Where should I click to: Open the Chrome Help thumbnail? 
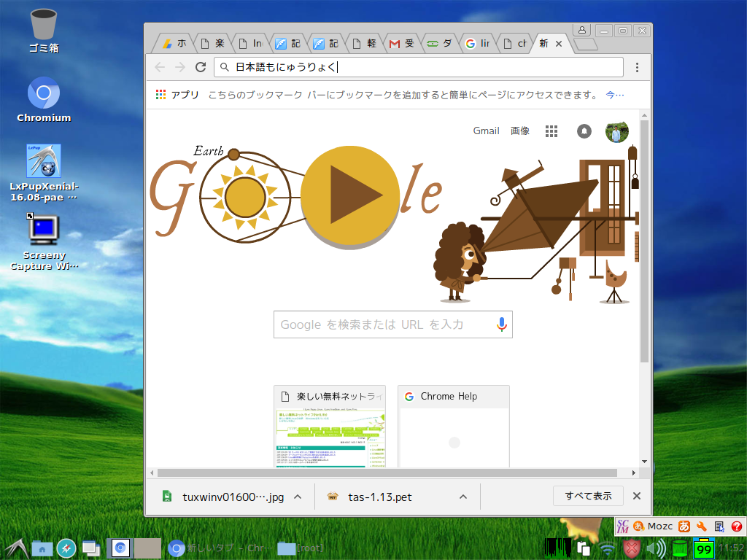point(454,426)
